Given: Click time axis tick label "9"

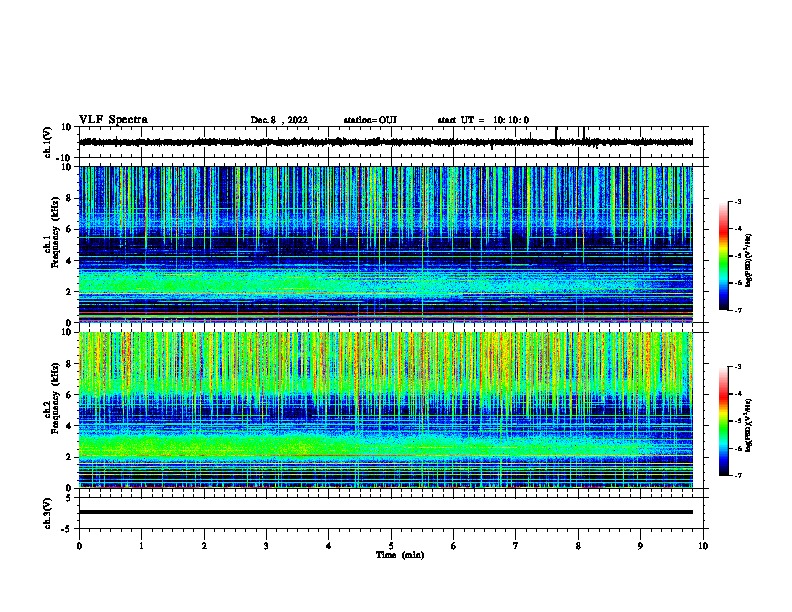Looking at the screenshot, I should pyautogui.click(x=640, y=546).
